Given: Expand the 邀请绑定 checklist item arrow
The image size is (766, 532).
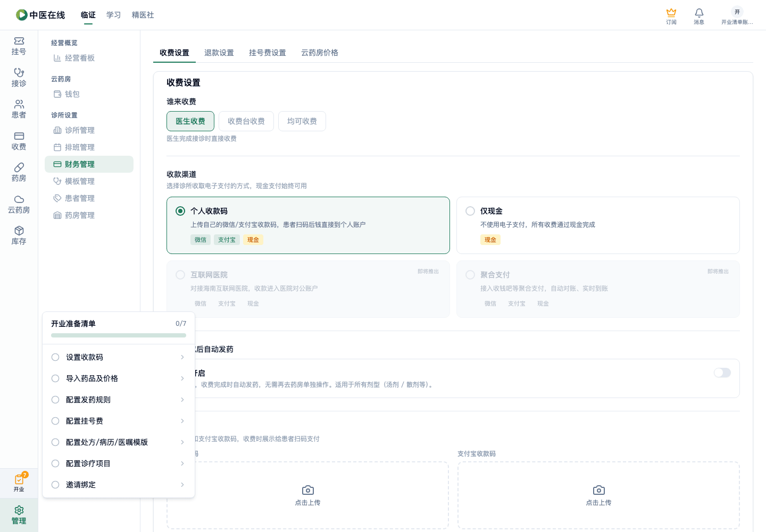Looking at the screenshot, I should [x=182, y=485].
